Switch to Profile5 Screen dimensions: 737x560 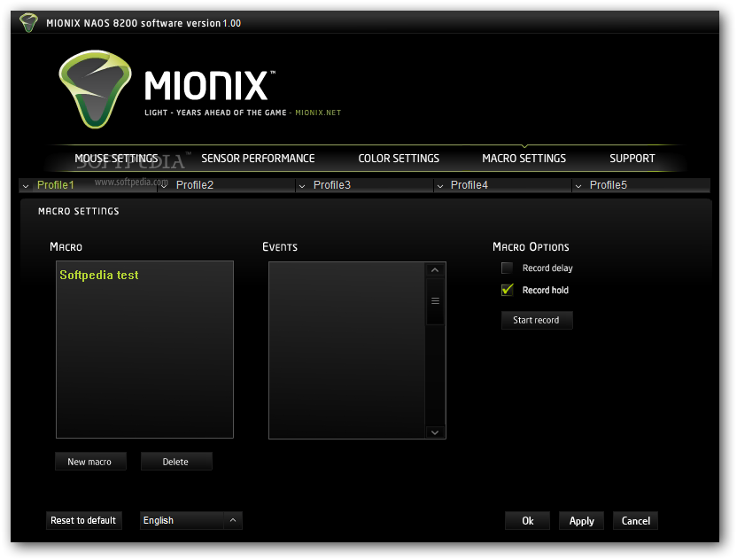point(609,185)
